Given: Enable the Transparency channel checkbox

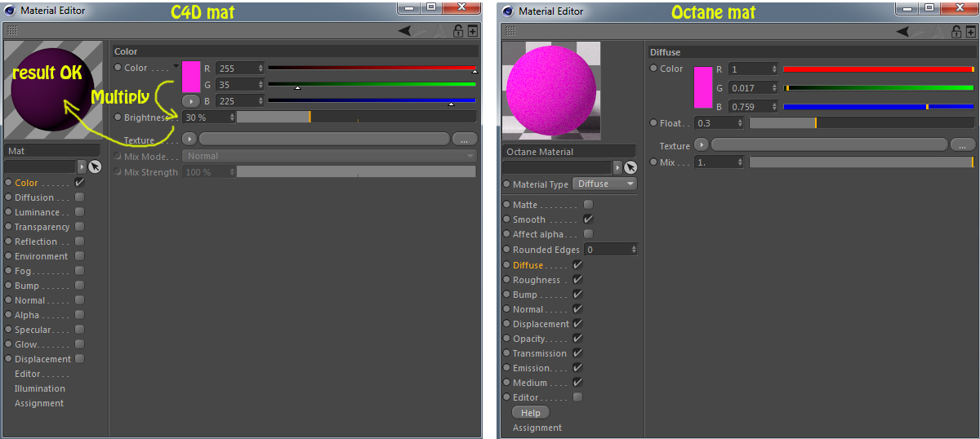Looking at the screenshot, I should coord(79,226).
